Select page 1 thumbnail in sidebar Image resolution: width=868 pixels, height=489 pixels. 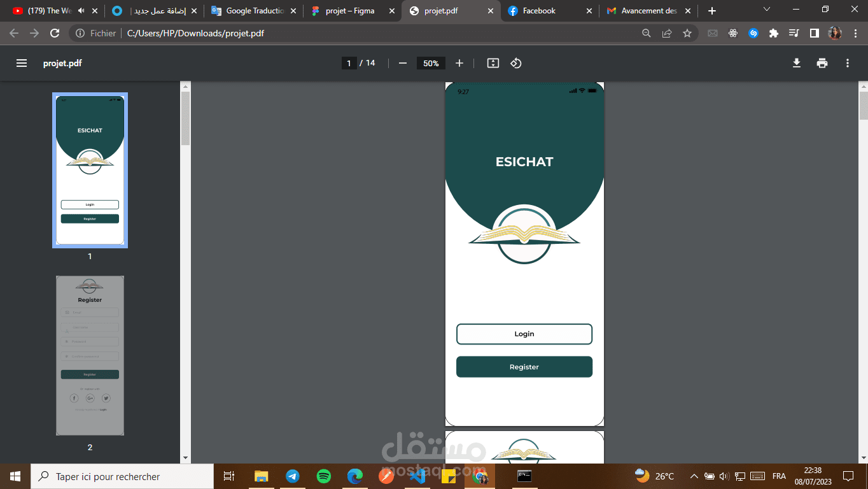click(90, 170)
